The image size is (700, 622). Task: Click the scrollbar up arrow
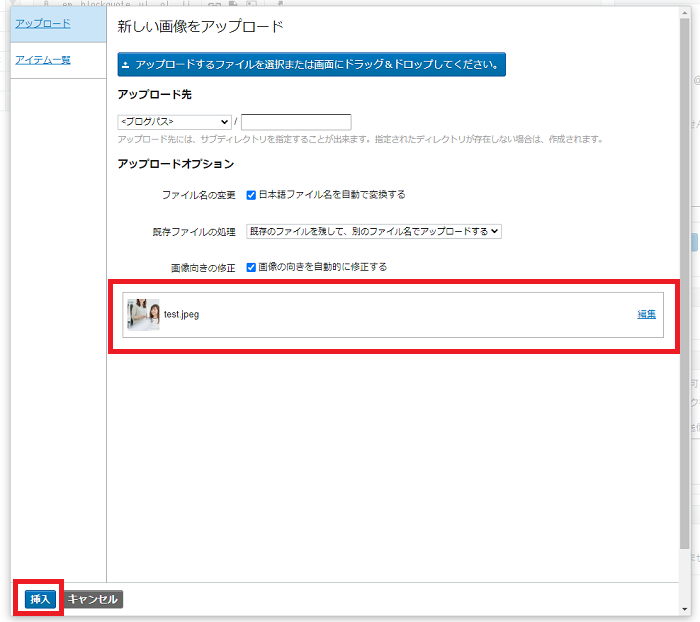pos(684,13)
